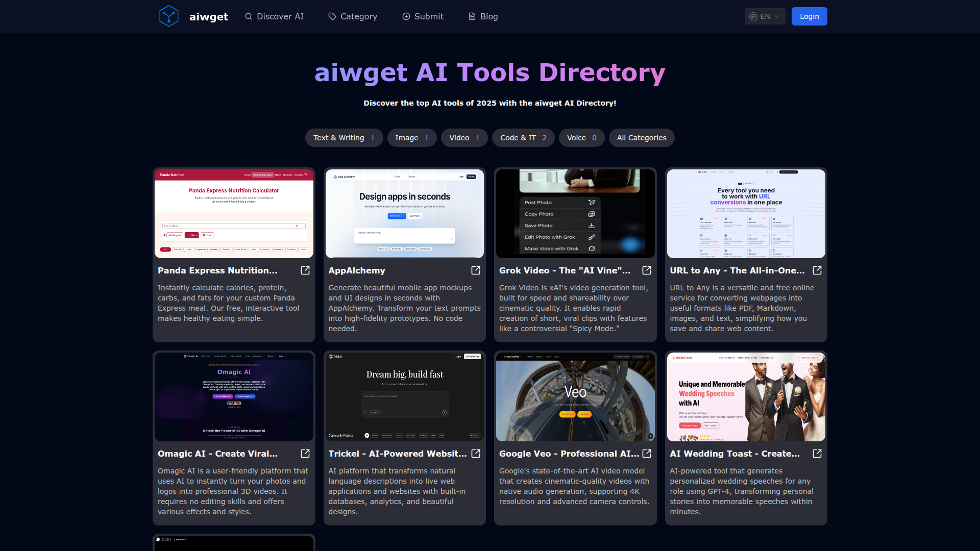Click the AppAlchemy 'Design apps in seconds' thumbnail

pyautogui.click(x=405, y=214)
